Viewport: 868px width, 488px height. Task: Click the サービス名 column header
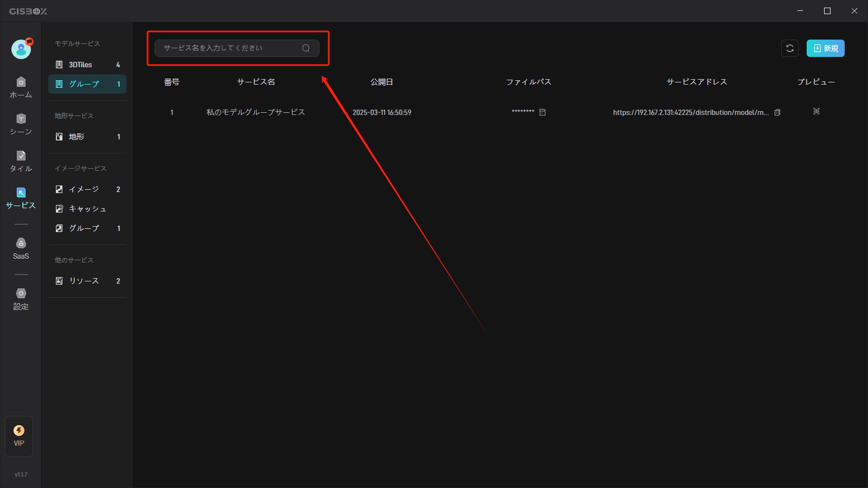click(256, 82)
